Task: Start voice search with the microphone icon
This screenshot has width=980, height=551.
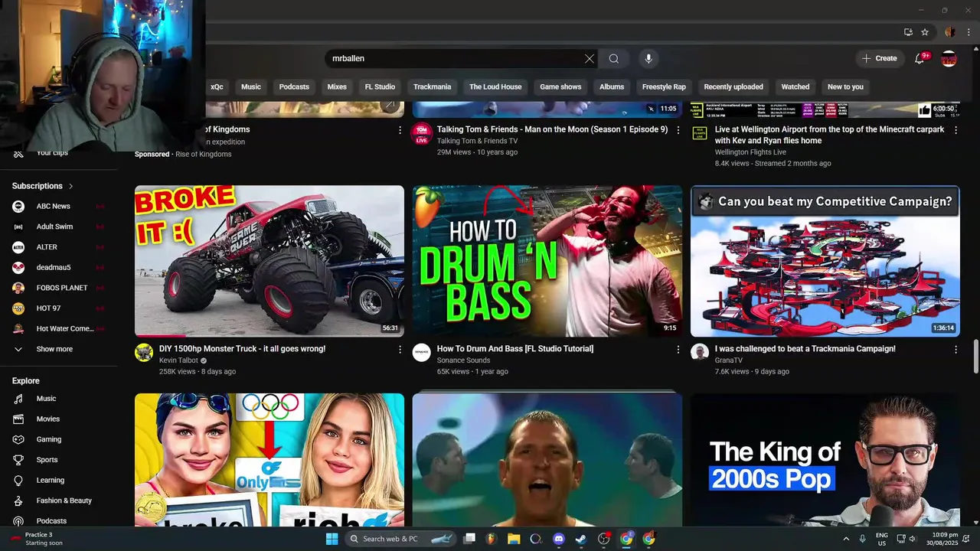Action: pos(648,58)
